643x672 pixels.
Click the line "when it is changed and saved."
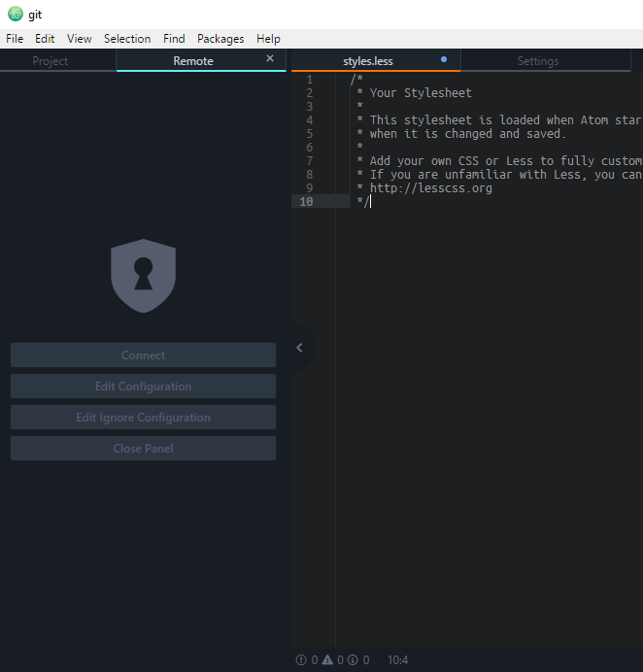click(x=467, y=134)
